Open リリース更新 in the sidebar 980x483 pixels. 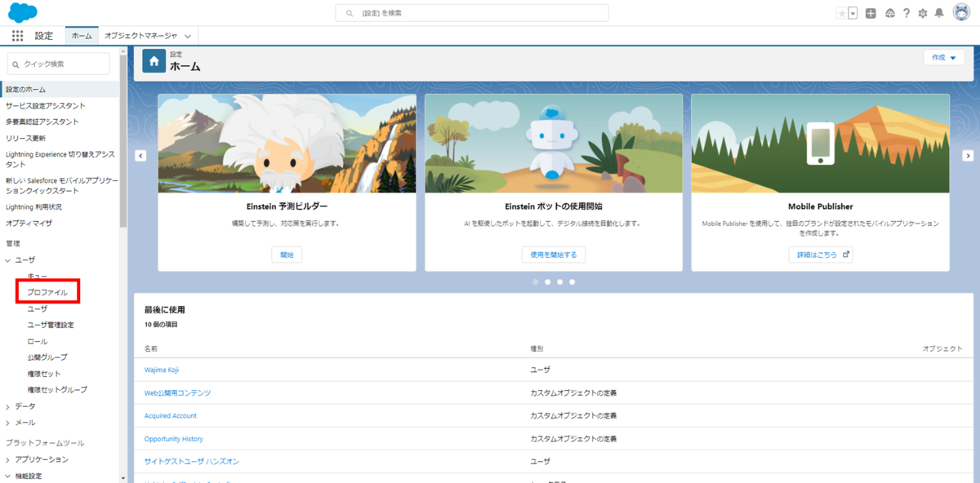click(25, 138)
